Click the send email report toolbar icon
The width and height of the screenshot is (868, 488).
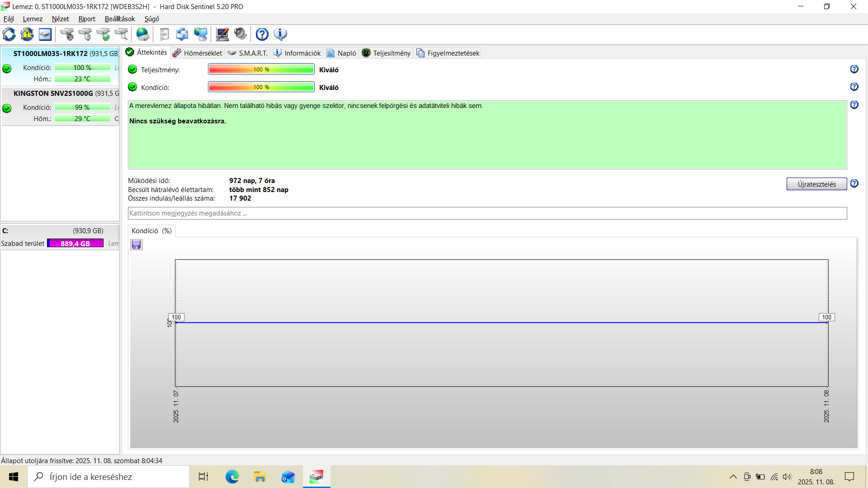click(x=182, y=34)
